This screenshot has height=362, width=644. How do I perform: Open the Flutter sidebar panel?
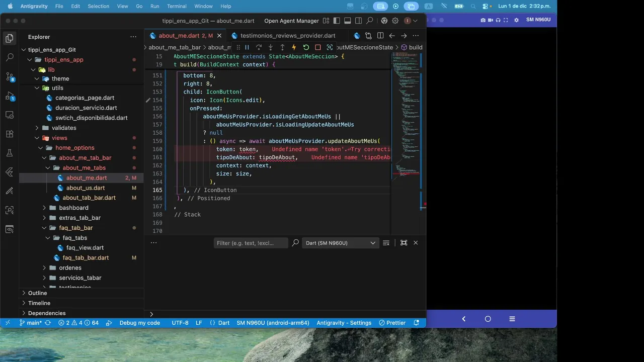coord(9,172)
